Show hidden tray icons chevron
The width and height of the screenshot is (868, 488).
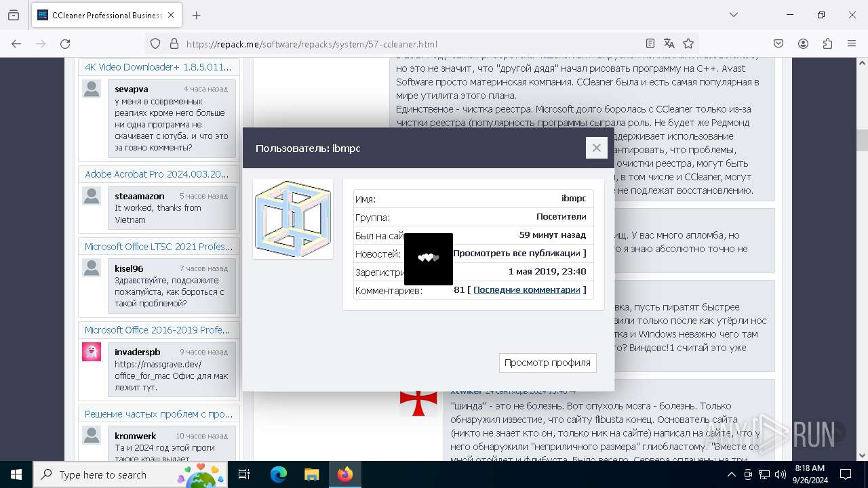731,474
